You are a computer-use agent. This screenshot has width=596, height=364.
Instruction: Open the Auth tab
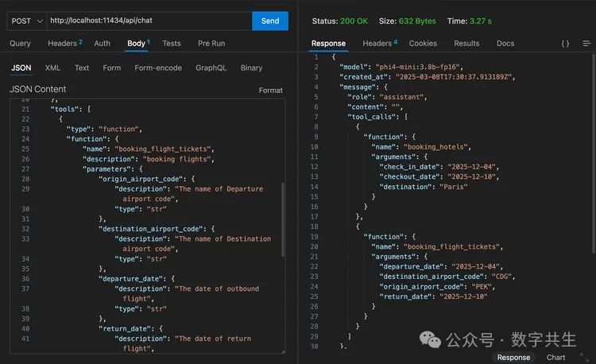point(102,44)
